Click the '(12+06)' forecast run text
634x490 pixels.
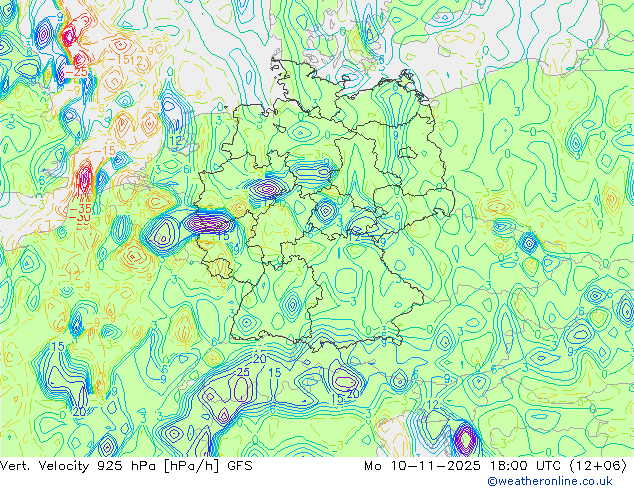pyautogui.click(x=598, y=466)
